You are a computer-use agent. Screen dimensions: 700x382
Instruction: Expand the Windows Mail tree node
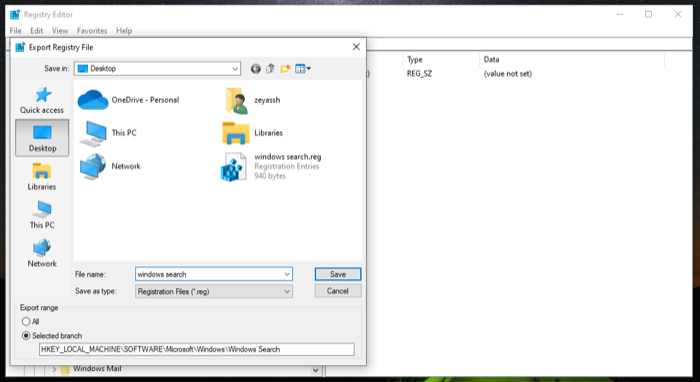coord(54,370)
